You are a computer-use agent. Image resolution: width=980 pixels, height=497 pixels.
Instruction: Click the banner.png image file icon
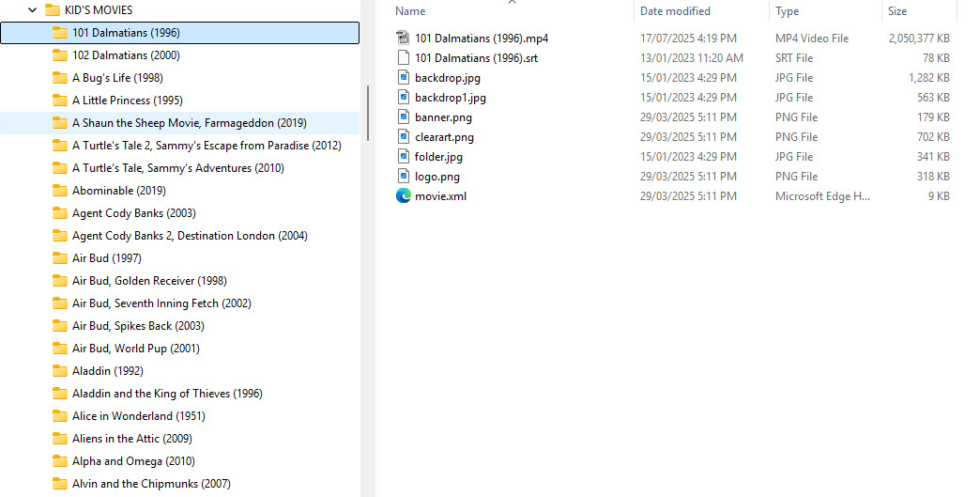coord(403,116)
